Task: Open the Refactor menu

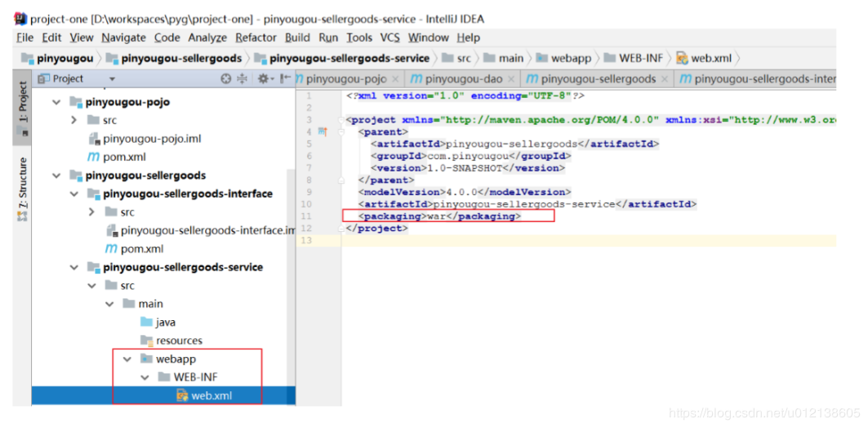Action: (256, 38)
